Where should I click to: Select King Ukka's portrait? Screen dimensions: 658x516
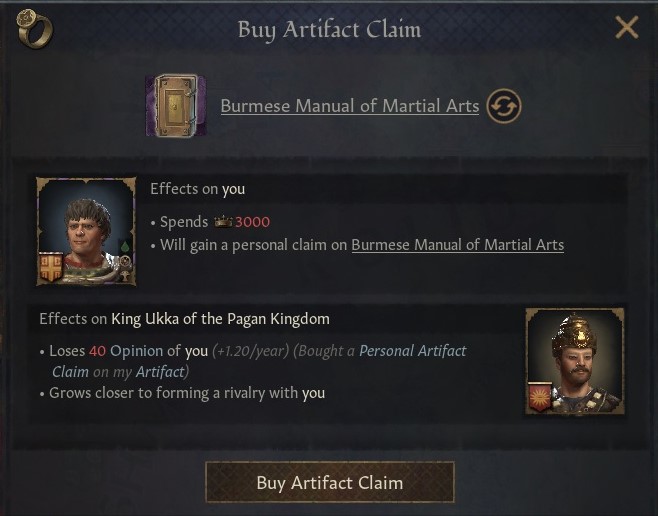click(575, 361)
